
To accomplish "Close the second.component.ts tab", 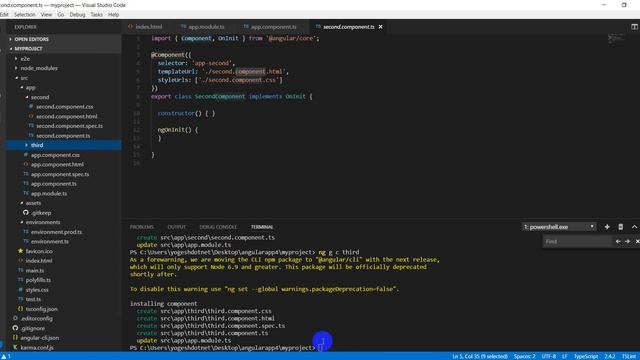I will click(380, 27).
